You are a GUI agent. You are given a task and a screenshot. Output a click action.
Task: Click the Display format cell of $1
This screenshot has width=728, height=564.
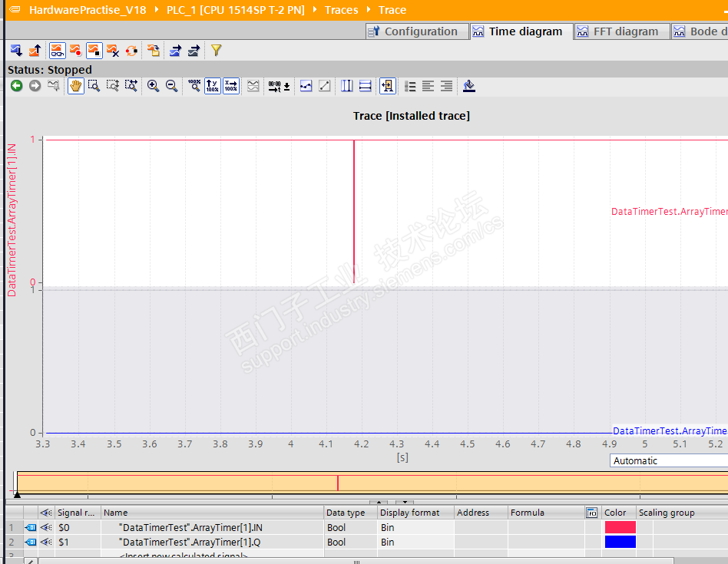pos(415,542)
